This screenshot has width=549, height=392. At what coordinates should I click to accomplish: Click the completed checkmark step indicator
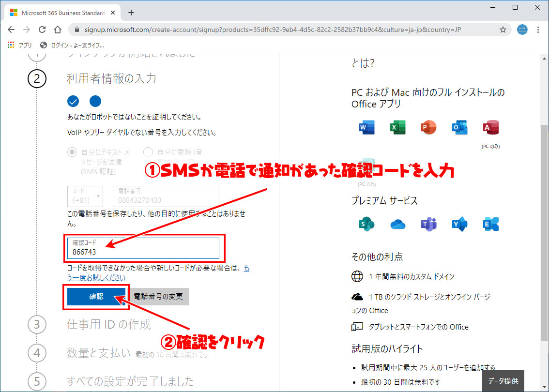[73, 102]
